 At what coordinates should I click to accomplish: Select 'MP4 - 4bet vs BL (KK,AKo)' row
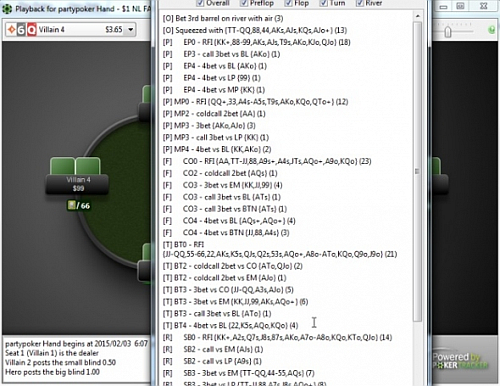tap(217, 149)
